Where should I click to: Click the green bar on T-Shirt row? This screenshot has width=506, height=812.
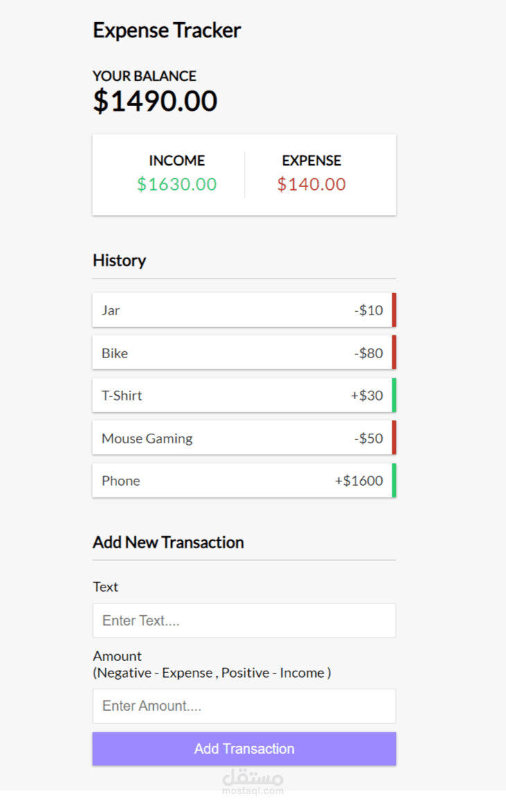394,396
